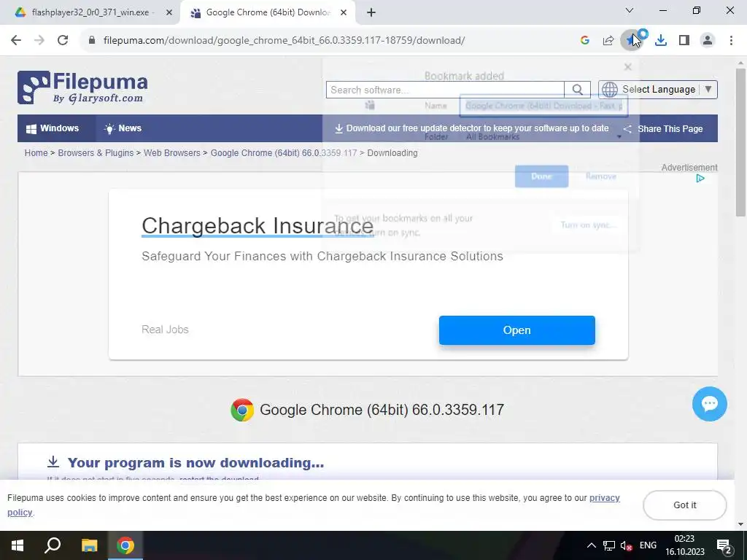Open Google Chrome (64bit) 66.0.3359.117 breadcrumb
Viewport: 747px width, 560px height.
click(284, 153)
